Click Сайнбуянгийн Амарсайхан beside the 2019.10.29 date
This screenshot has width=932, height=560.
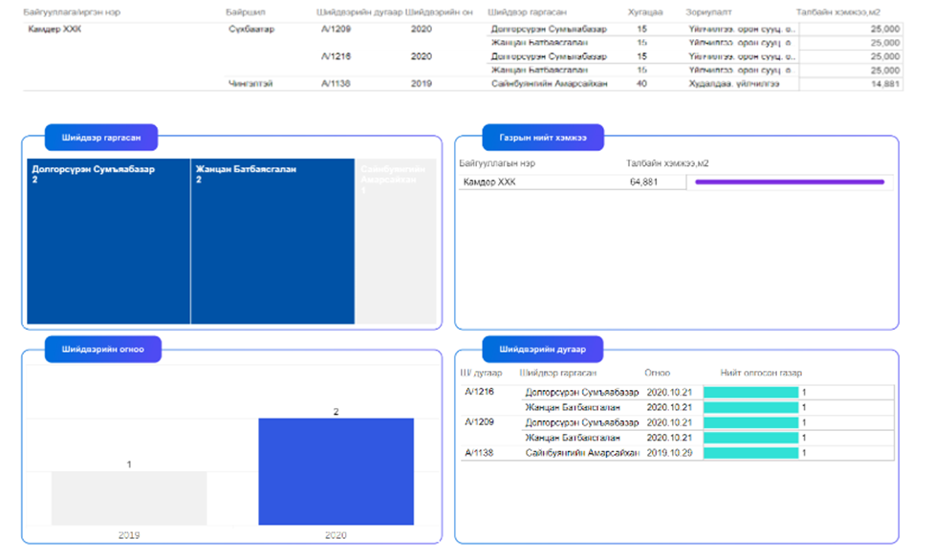tap(582, 453)
